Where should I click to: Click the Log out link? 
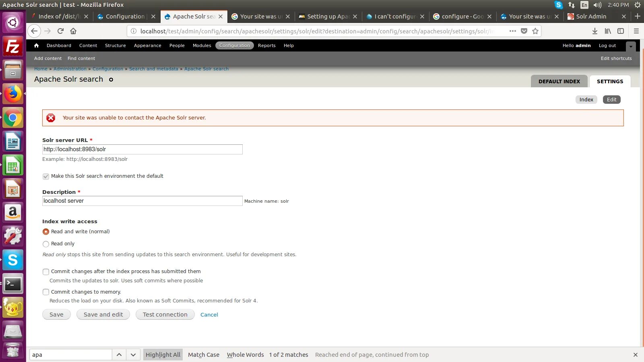[607, 45]
